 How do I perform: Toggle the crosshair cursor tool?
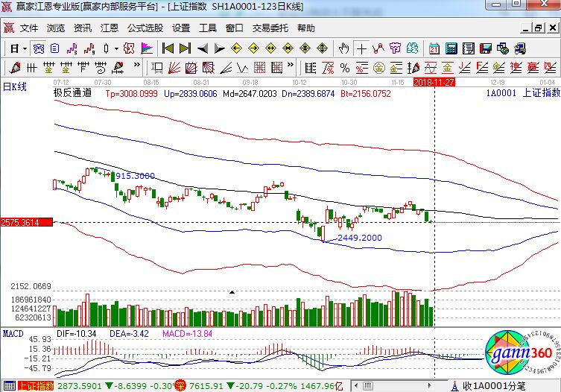(x=361, y=48)
